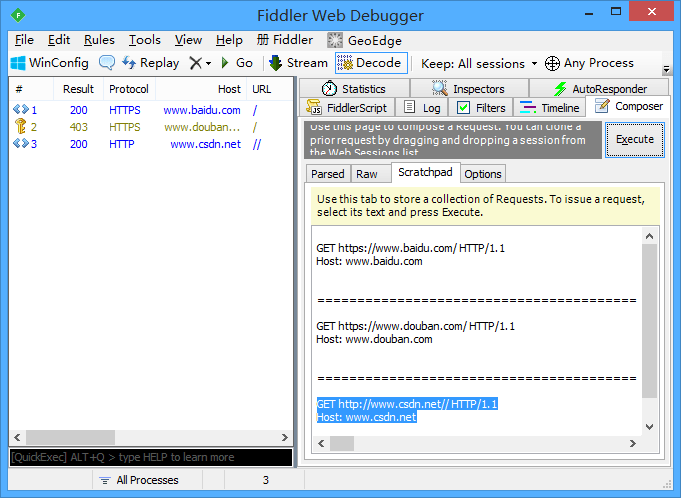Open the Tools menu

point(145,40)
